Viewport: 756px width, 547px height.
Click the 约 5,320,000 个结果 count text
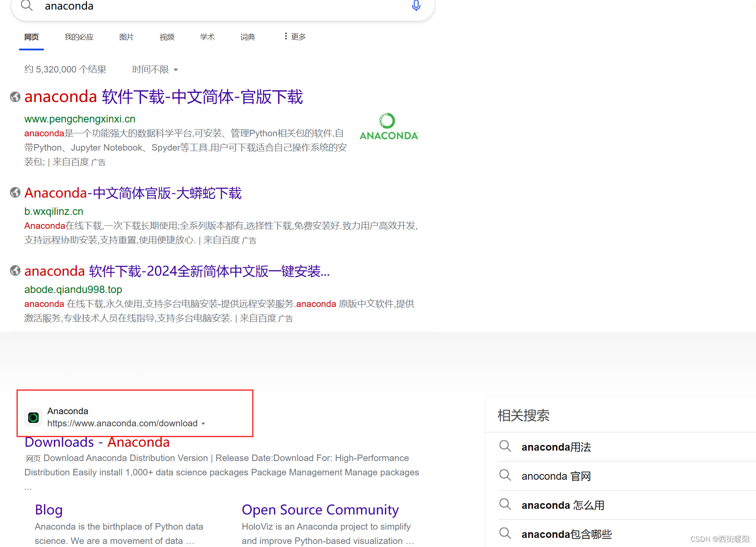[65, 69]
